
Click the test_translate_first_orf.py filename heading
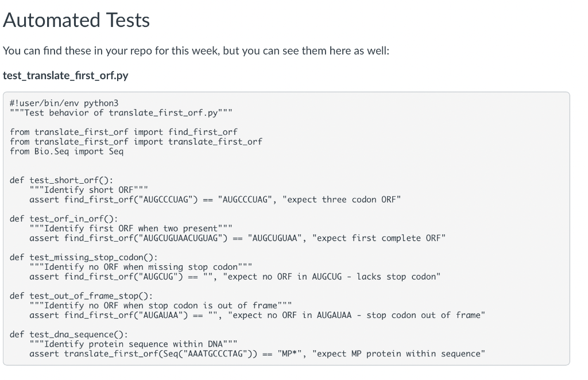pos(65,76)
